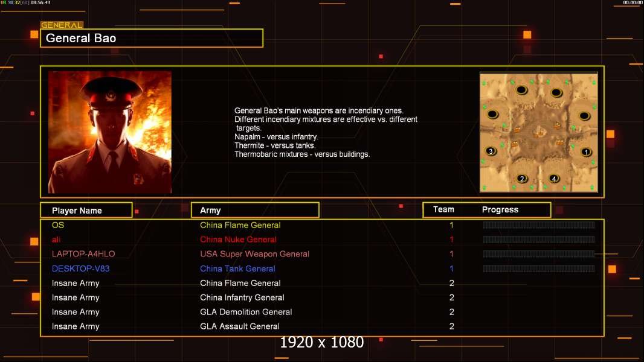Select player name LAPTOP-A4HLO

(x=83, y=254)
